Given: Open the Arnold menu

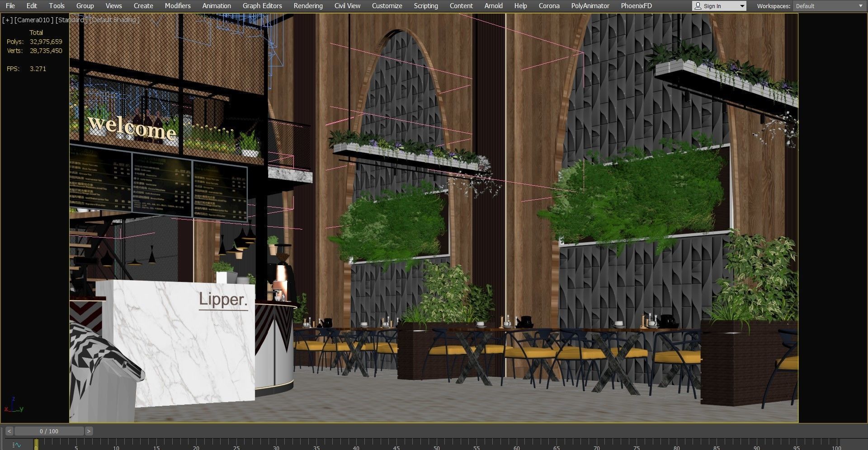Looking at the screenshot, I should 493,6.
